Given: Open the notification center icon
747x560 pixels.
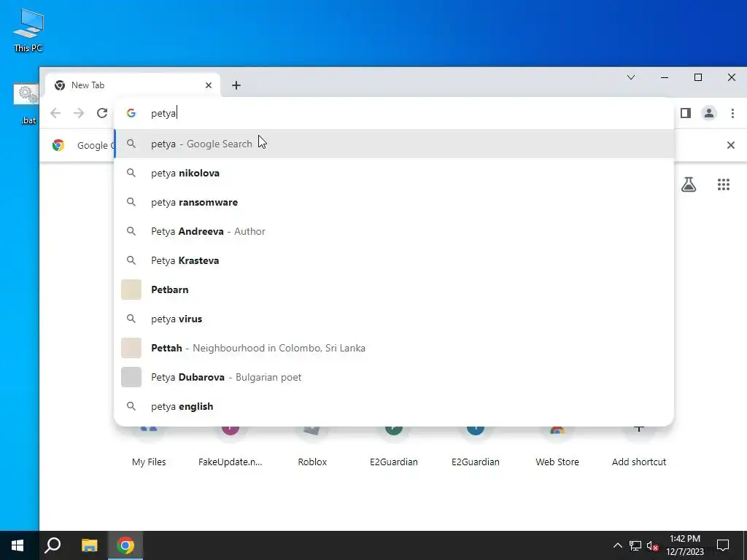Looking at the screenshot, I should pos(723,545).
